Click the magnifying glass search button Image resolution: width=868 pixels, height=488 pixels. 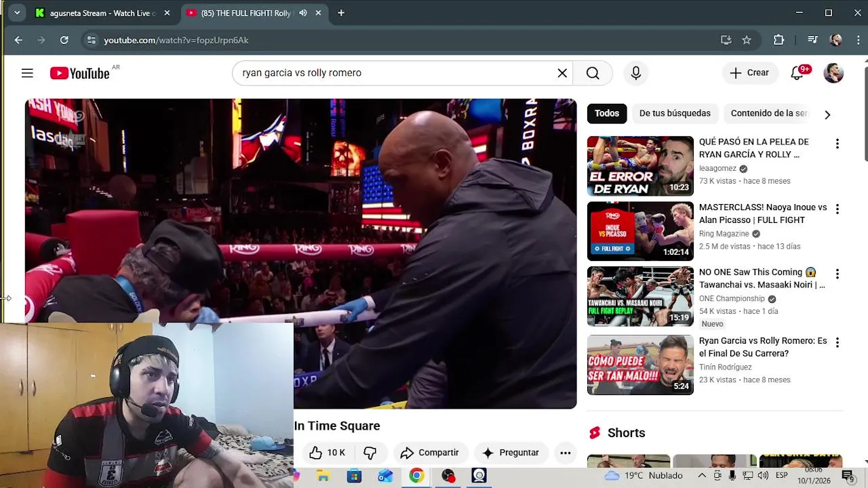[593, 73]
